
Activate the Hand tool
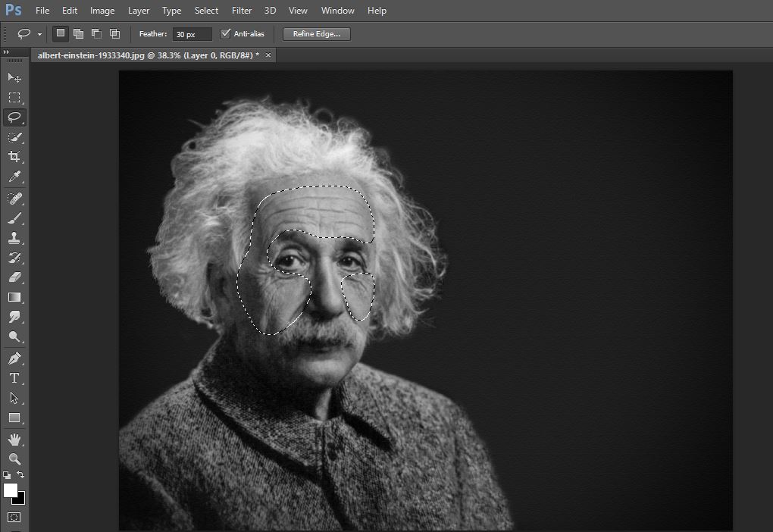(x=14, y=439)
